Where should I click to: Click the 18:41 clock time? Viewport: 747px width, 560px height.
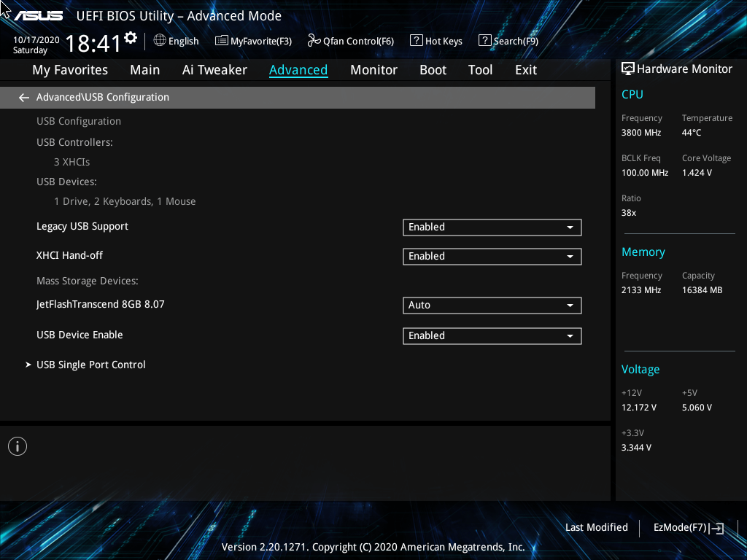point(93,43)
